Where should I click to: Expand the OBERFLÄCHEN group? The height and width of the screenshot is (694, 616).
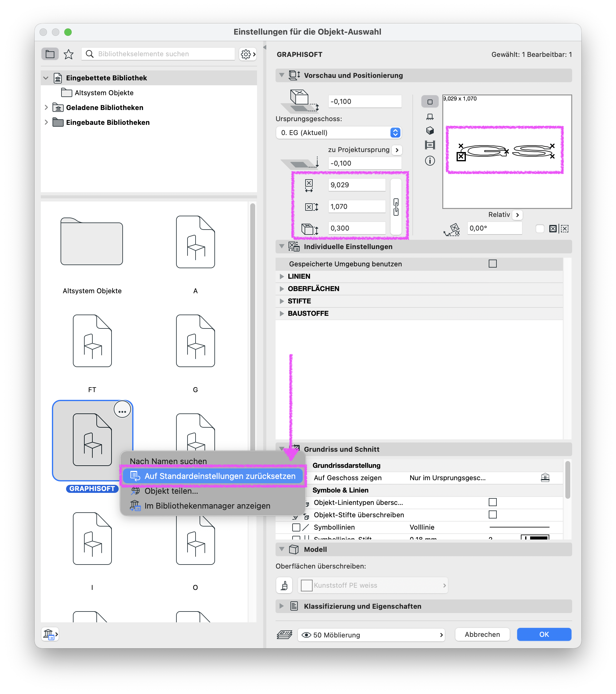coord(281,289)
